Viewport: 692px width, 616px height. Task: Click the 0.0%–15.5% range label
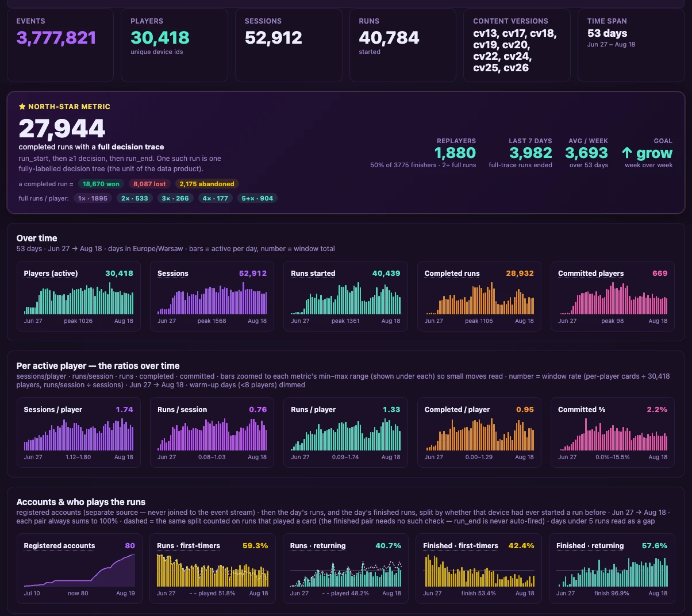613,457
